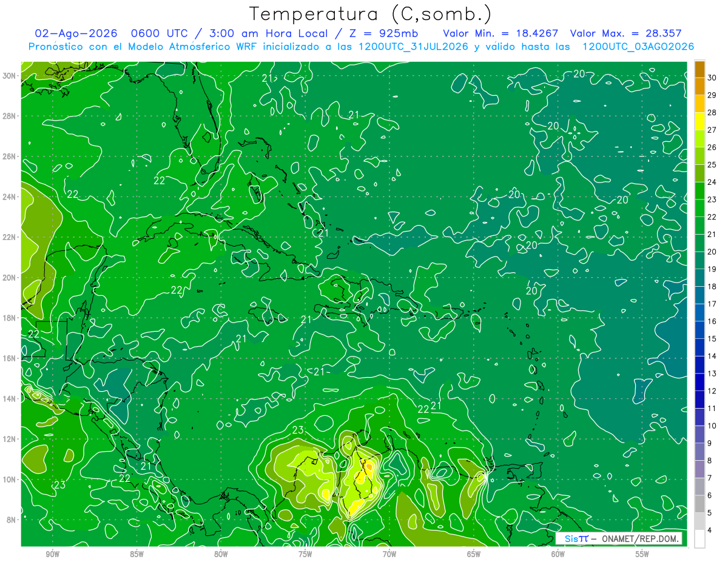Click the white swatch at legend bottom

699,539
